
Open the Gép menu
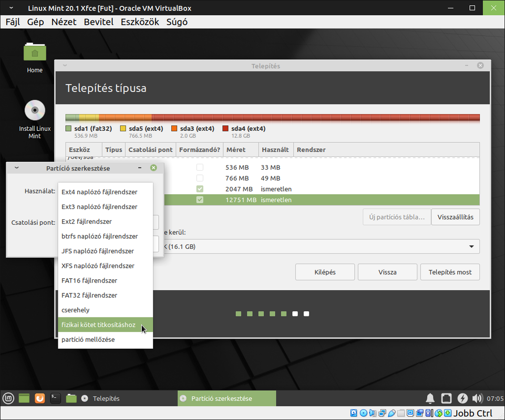click(35, 22)
